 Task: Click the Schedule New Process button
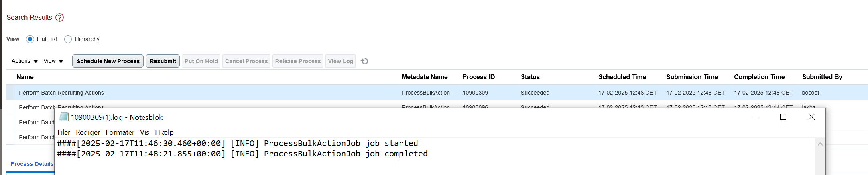(x=108, y=61)
